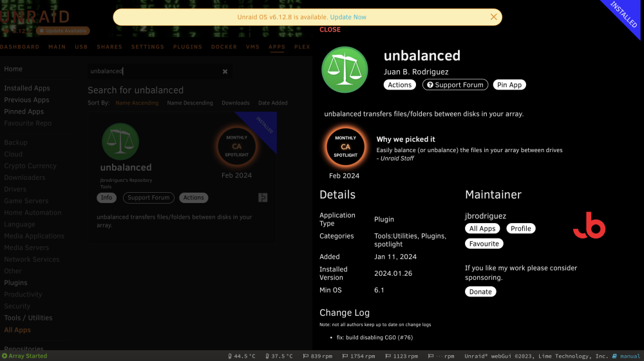Click the unbalanced card scales icon

120,141
